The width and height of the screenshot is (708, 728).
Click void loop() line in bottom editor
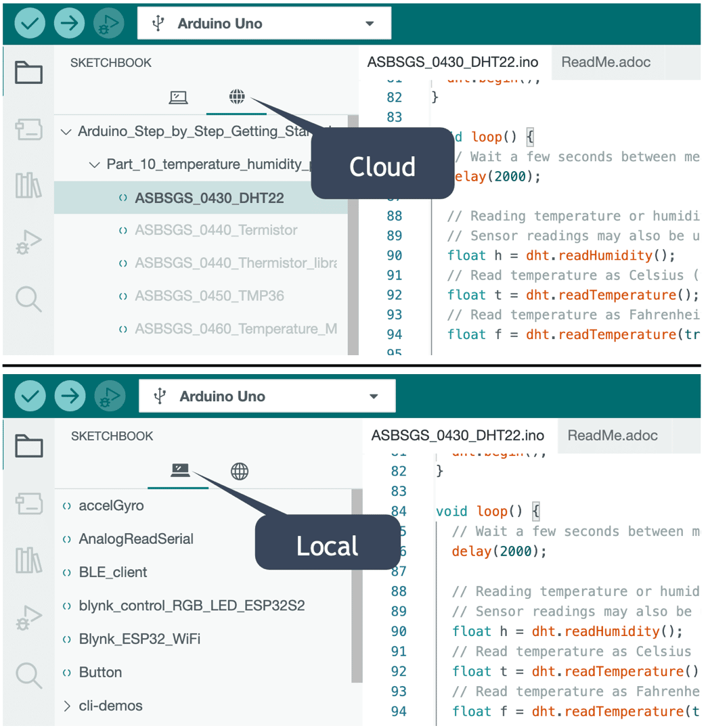point(488,511)
